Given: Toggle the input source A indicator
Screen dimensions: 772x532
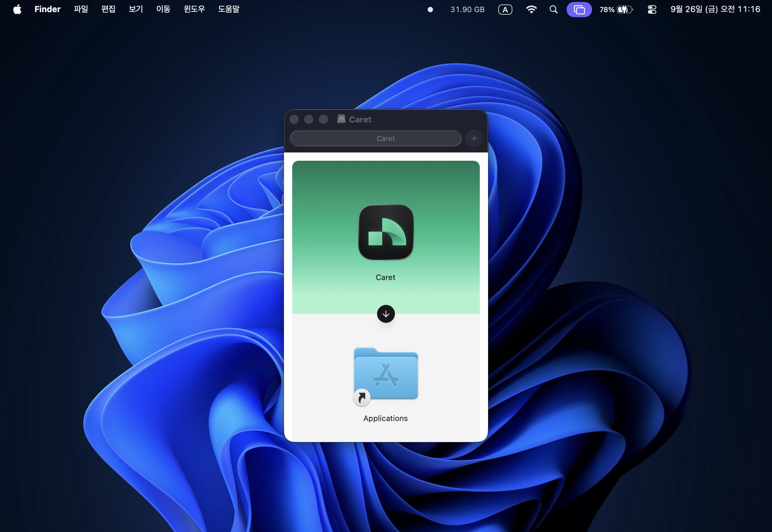Looking at the screenshot, I should [x=505, y=9].
